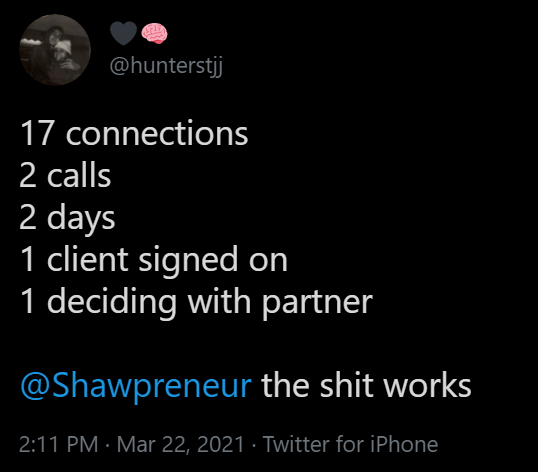Click the word "connections" in first line

[157, 134]
